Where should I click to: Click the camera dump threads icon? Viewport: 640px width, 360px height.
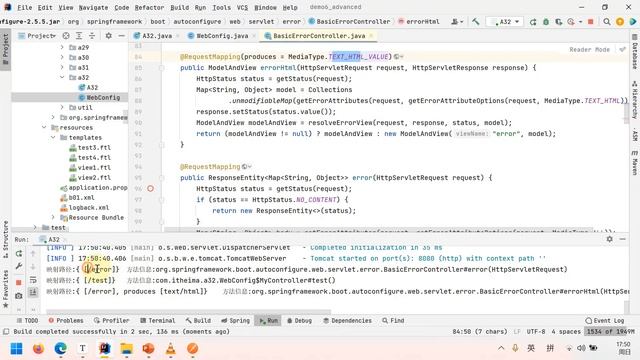tap(19, 296)
